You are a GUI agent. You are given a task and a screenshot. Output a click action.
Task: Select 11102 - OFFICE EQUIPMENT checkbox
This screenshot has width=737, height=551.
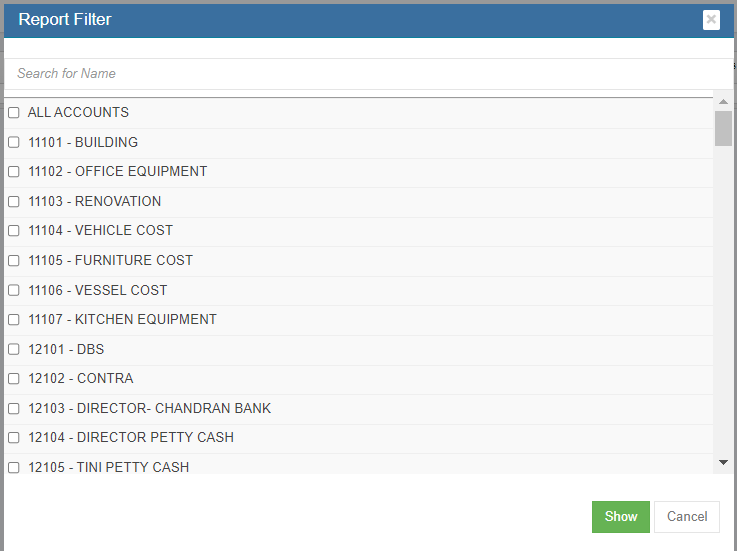pyautogui.click(x=14, y=172)
